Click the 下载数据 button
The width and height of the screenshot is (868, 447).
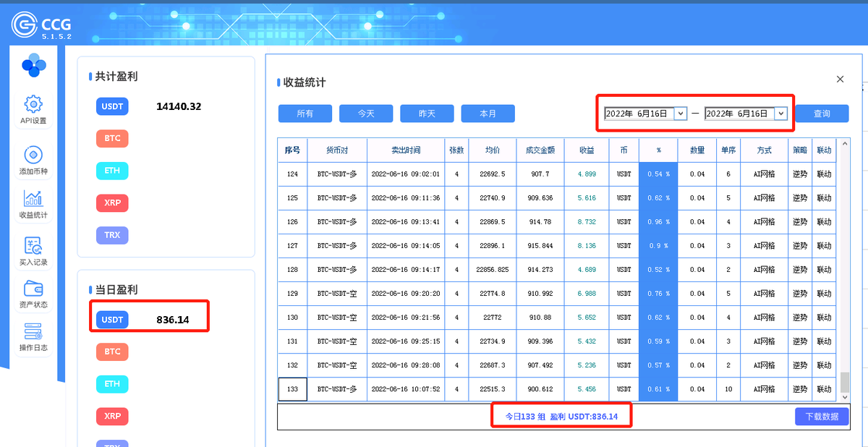tap(822, 417)
